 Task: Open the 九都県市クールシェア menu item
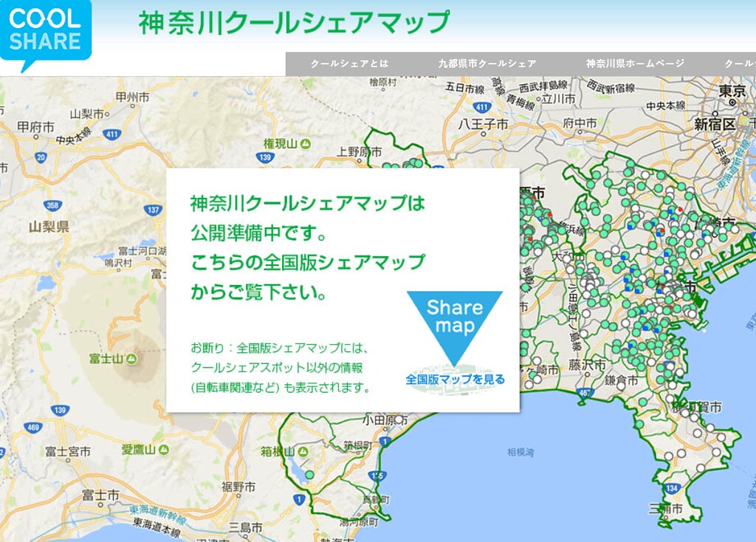click(x=487, y=64)
